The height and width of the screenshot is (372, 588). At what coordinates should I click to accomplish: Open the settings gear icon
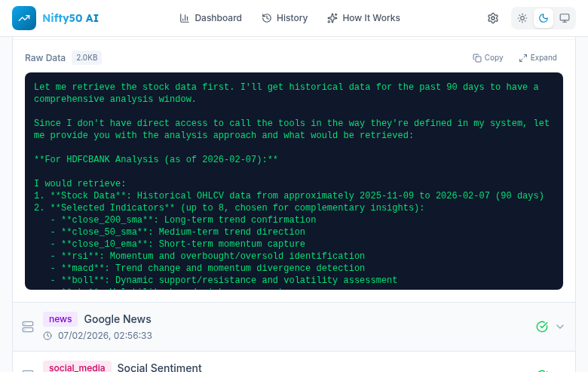pos(493,18)
